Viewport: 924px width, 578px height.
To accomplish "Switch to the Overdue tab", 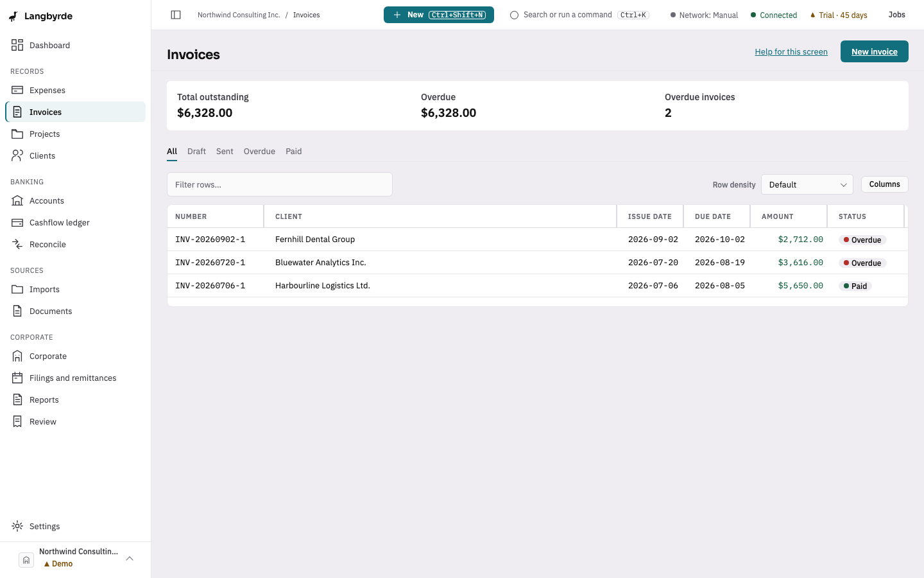I will [259, 152].
